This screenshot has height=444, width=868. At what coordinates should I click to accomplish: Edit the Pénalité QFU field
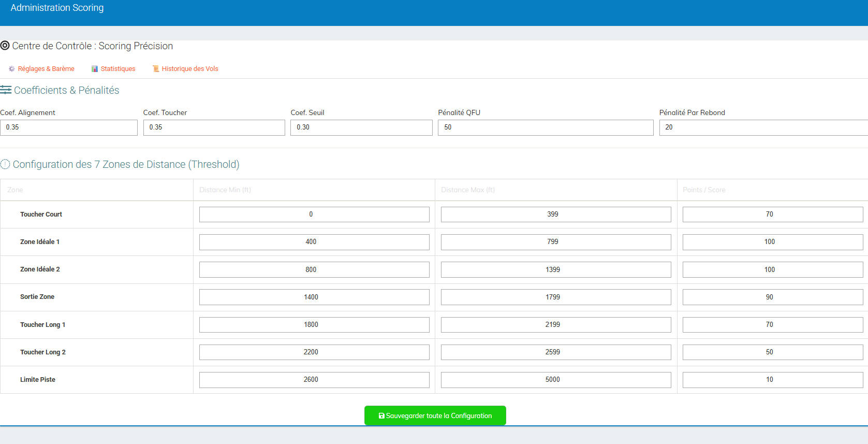click(x=546, y=127)
